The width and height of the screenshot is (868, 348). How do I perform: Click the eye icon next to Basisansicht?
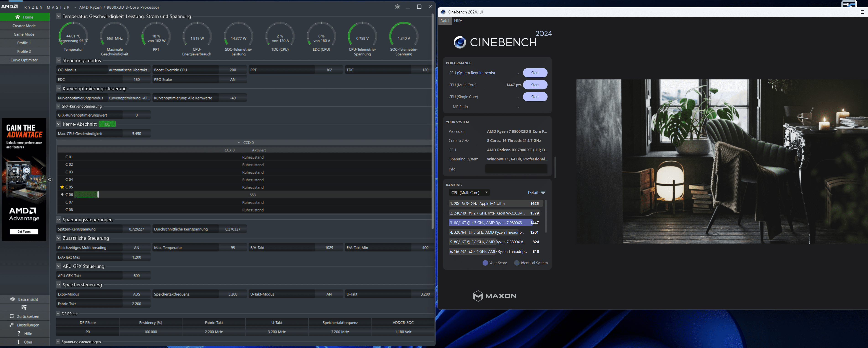13,299
